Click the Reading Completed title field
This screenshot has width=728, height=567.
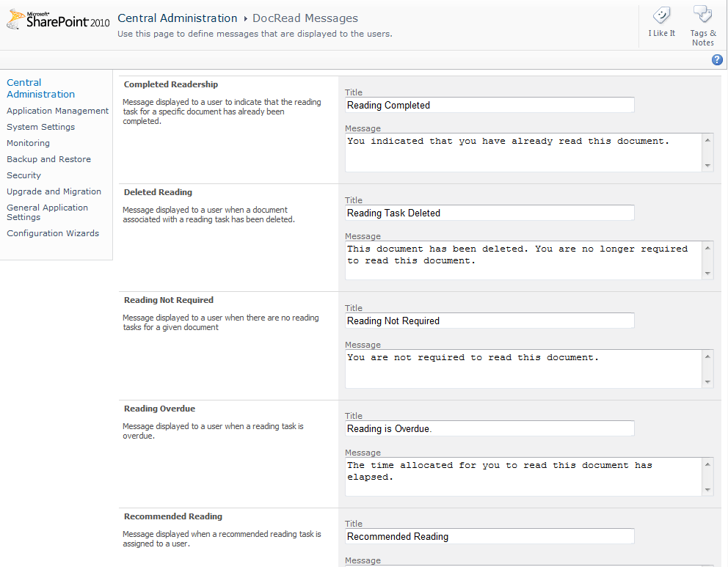(489, 105)
